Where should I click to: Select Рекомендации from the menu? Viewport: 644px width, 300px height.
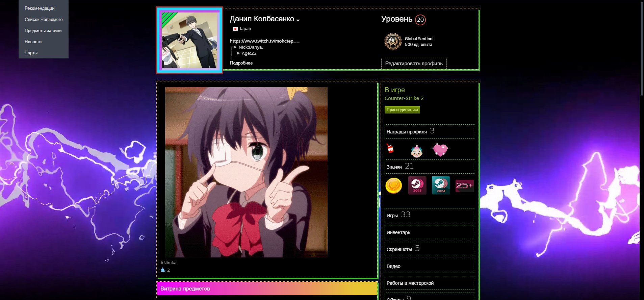point(40,8)
